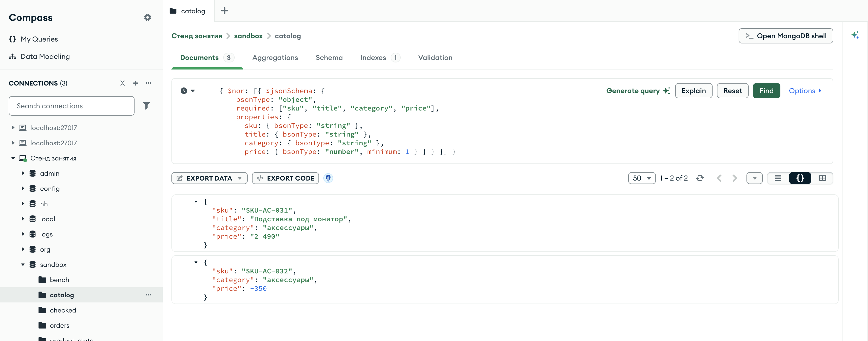Switch to table view
The height and width of the screenshot is (341, 868).
click(x=822, y=178)
